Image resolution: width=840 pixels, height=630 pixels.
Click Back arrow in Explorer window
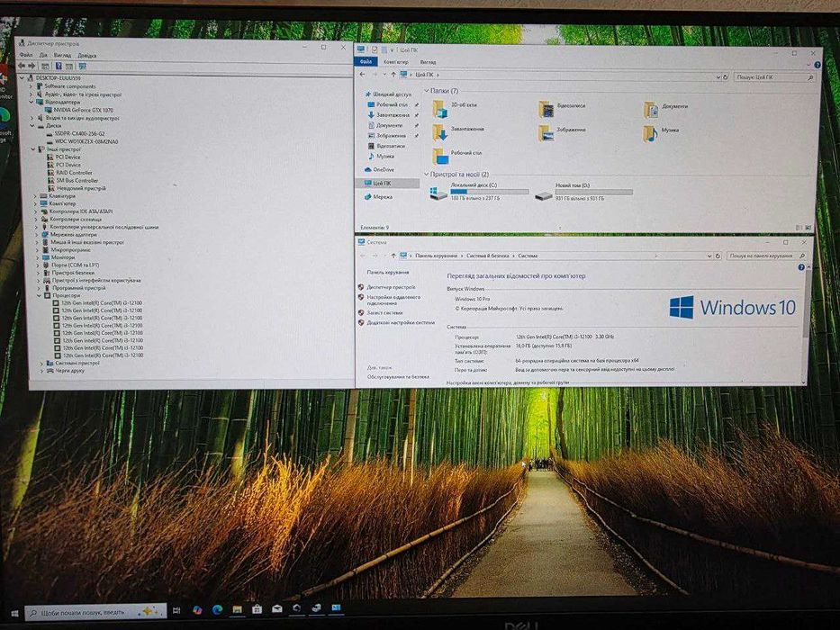363,75
